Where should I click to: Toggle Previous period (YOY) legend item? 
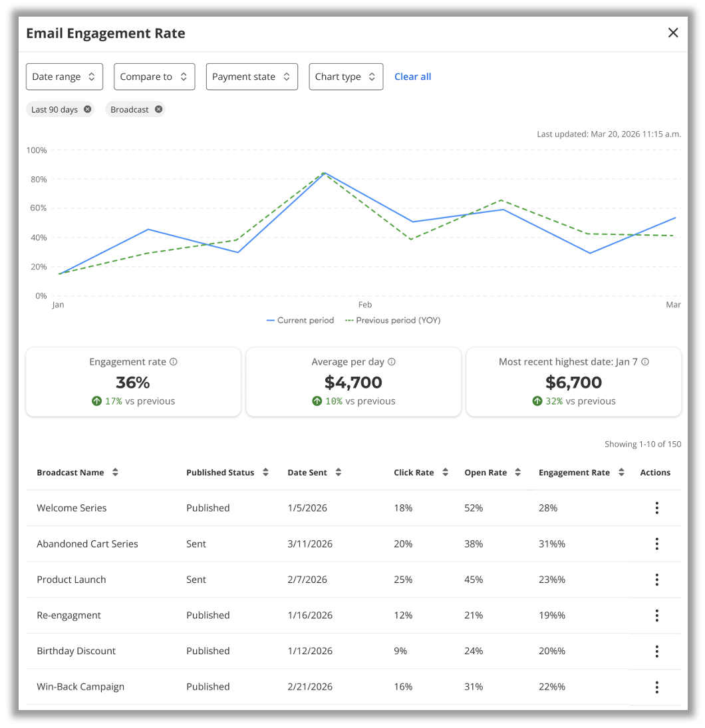tap(392, 321)
